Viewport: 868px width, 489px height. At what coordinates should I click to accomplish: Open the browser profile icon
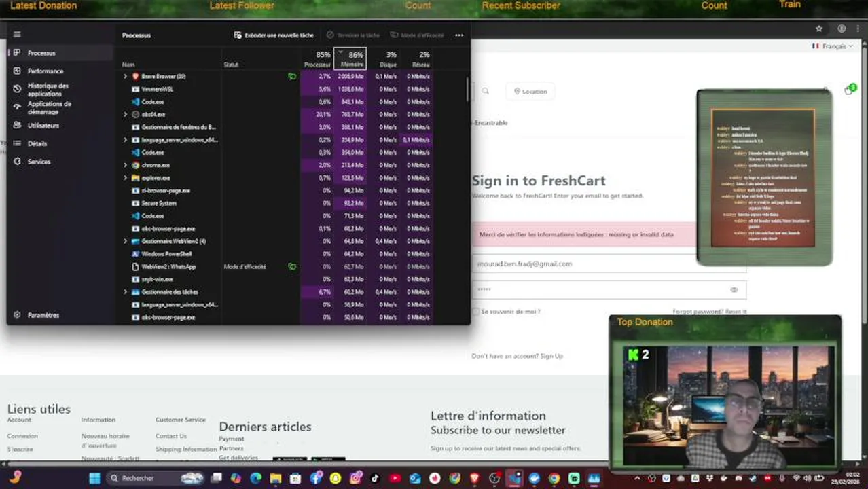842,29
